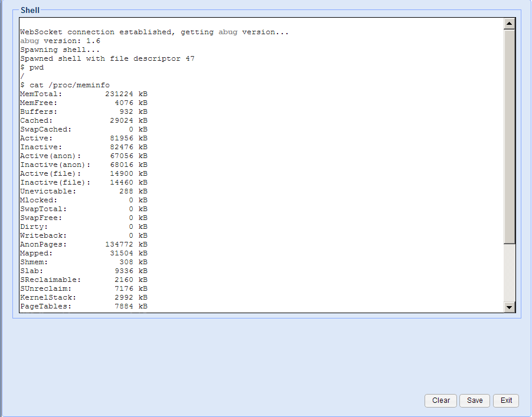Click the 'Shell' panel title

click(x=30, y=10)
